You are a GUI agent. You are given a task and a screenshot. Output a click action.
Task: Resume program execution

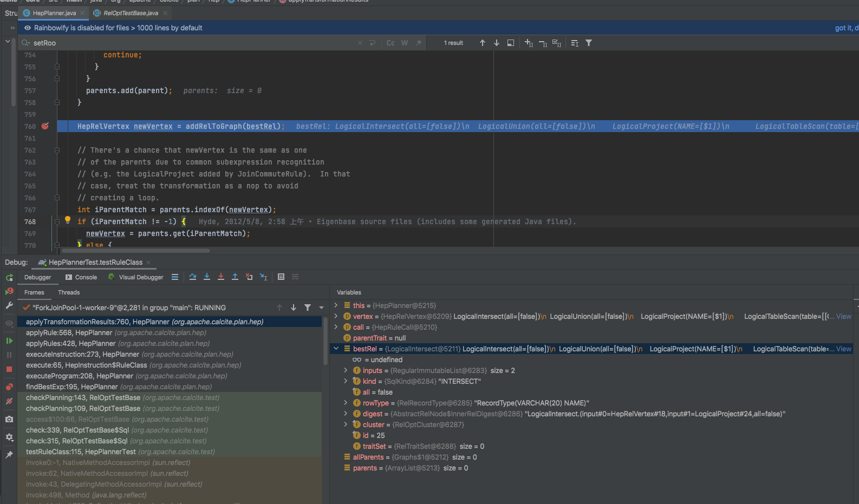(9, 341)
